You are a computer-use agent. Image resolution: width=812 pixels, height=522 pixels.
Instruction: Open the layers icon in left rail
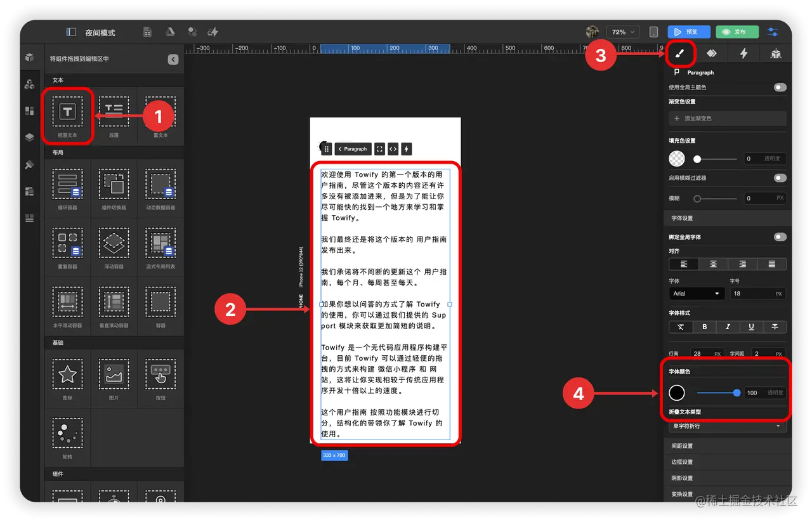coord(29,137)
